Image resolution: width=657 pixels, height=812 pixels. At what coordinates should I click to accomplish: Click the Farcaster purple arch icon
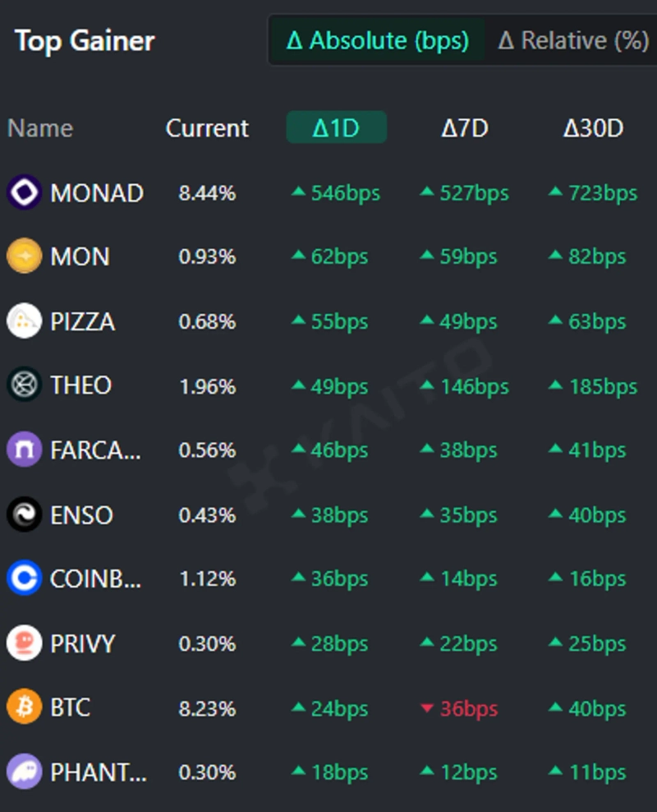click(x=24, y=450)
